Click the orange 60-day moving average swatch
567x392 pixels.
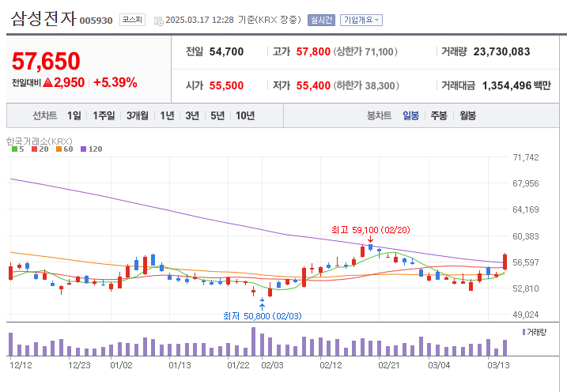coord(59,149)
